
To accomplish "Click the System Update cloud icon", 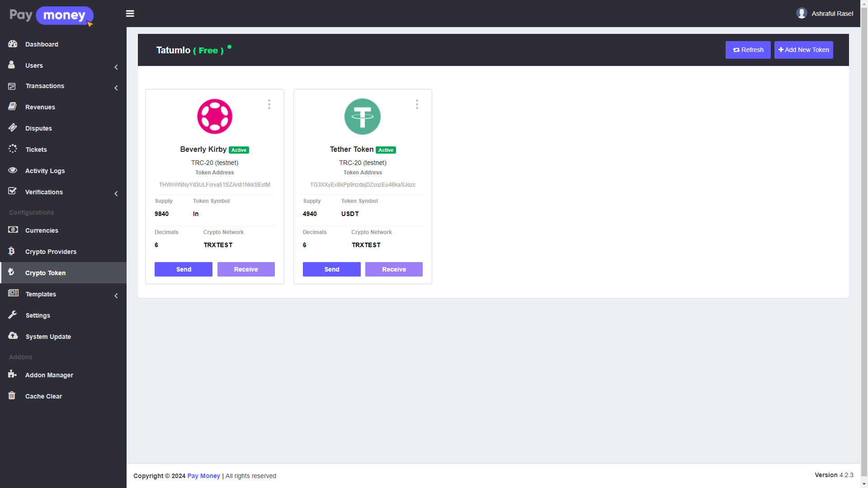I will coord(13,336).
